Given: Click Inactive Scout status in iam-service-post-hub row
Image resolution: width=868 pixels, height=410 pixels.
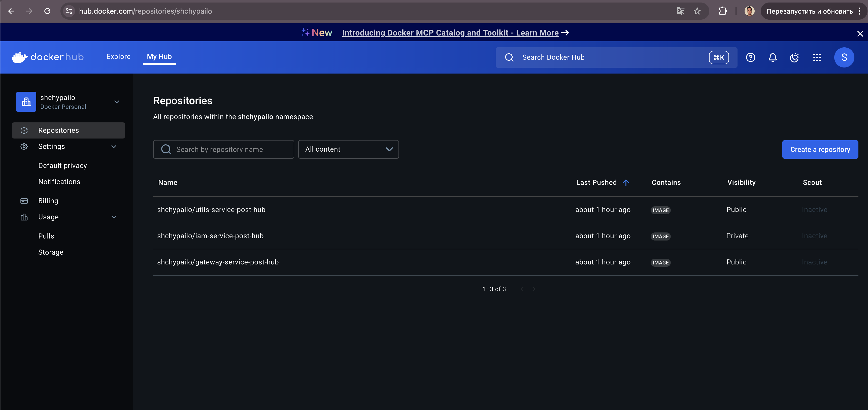Looking at the screenshot, I should point(814,236).
